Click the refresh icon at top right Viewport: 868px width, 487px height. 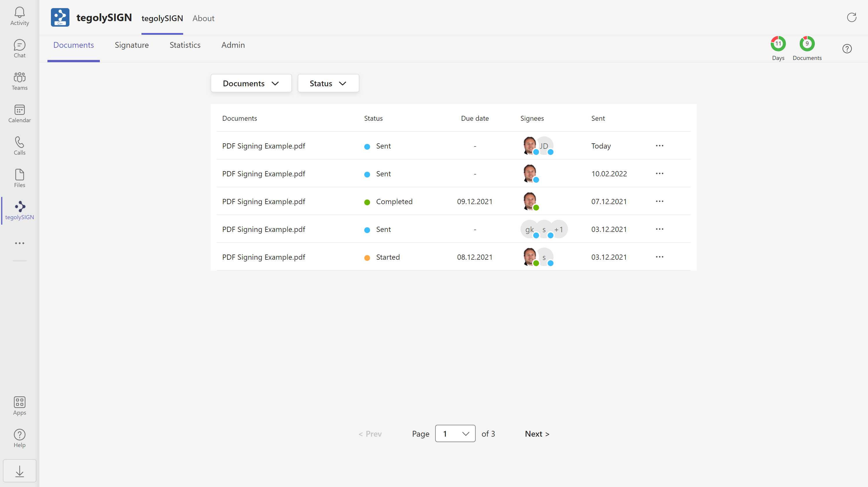tap(852, 17)
